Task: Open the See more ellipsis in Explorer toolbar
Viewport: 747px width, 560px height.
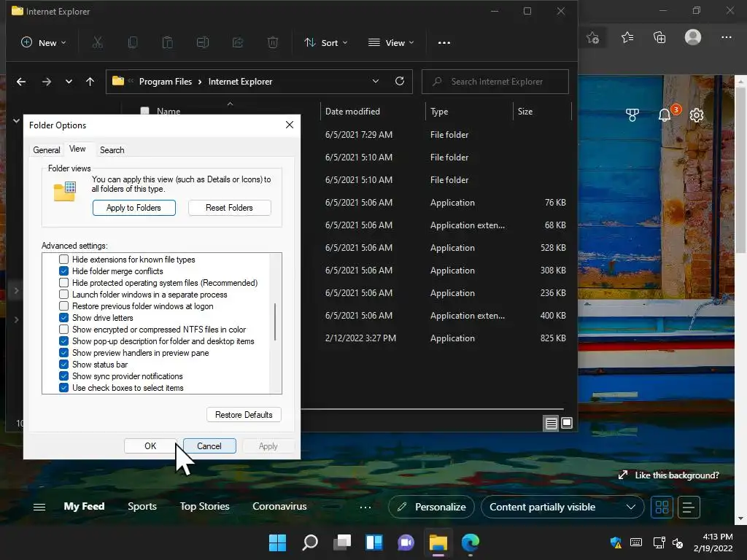Action: 444,42
